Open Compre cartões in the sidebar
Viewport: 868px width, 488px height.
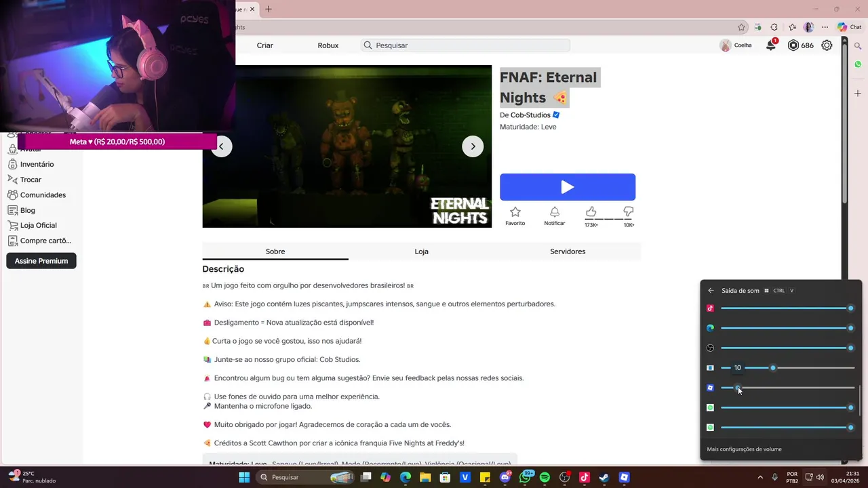point(45,241)
